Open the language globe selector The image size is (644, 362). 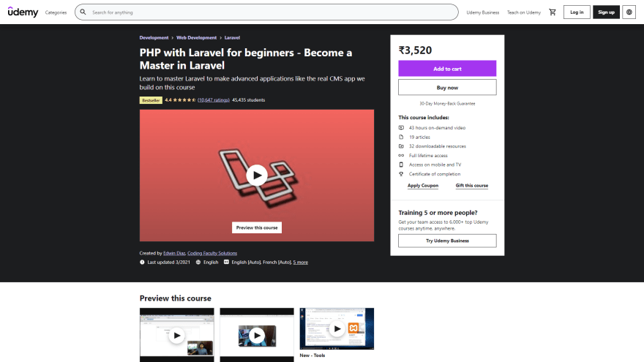(x=629, y=12)
